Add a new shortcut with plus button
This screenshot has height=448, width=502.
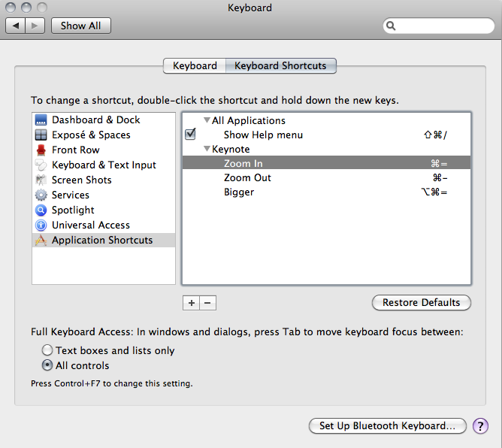point(191,303)
